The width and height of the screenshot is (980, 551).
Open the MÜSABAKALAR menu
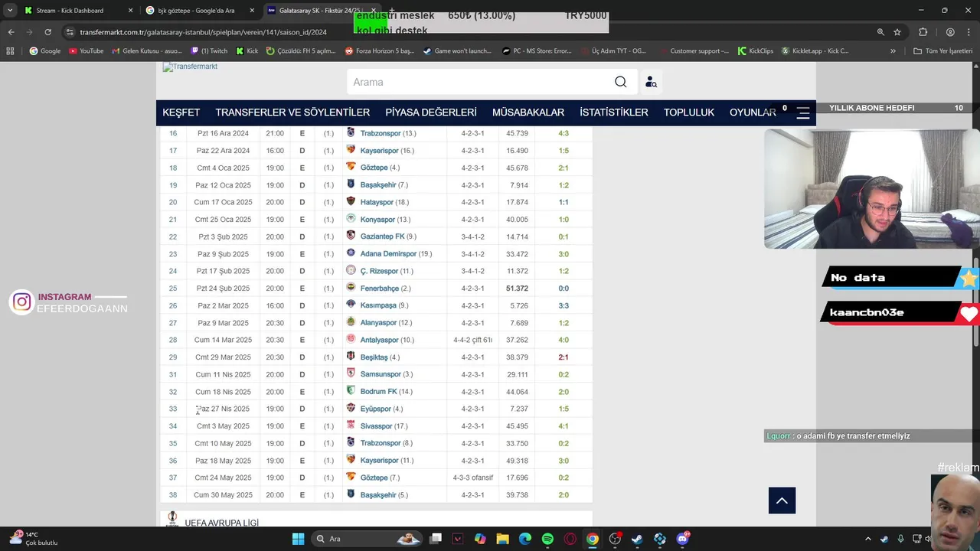click(528, 112)
